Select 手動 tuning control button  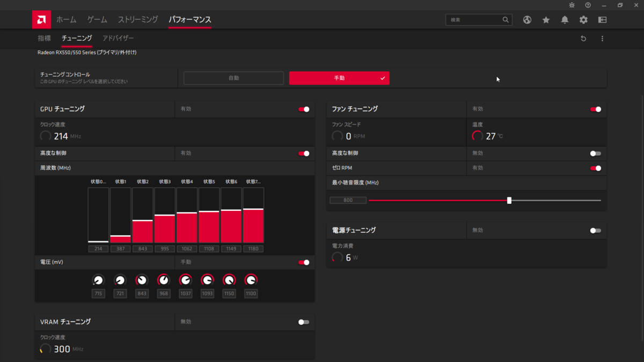point(339,78)
